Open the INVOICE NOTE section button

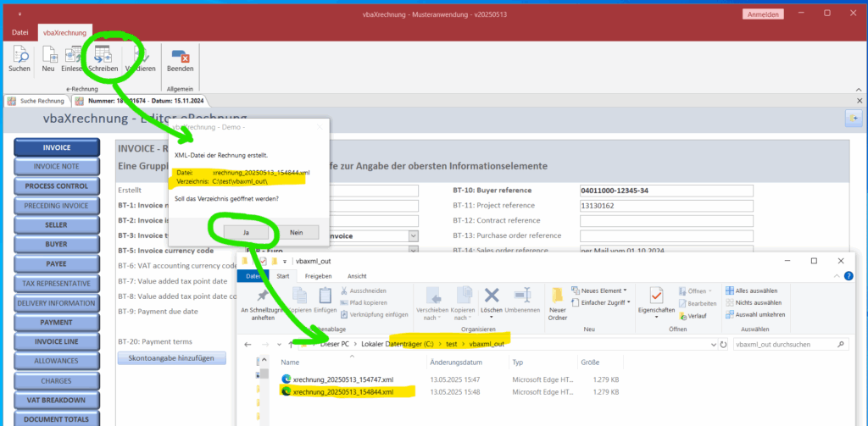click(57, 166)
